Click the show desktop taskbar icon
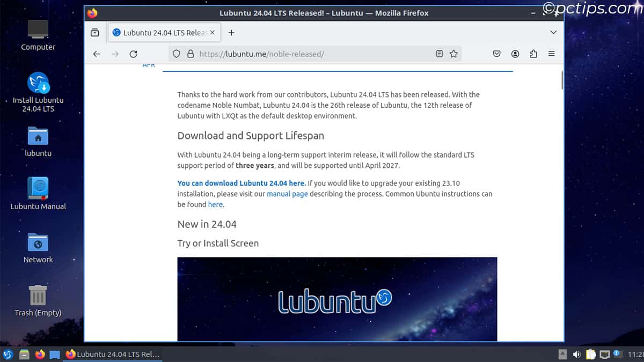 pyautogui.click(x=55, y=354)
